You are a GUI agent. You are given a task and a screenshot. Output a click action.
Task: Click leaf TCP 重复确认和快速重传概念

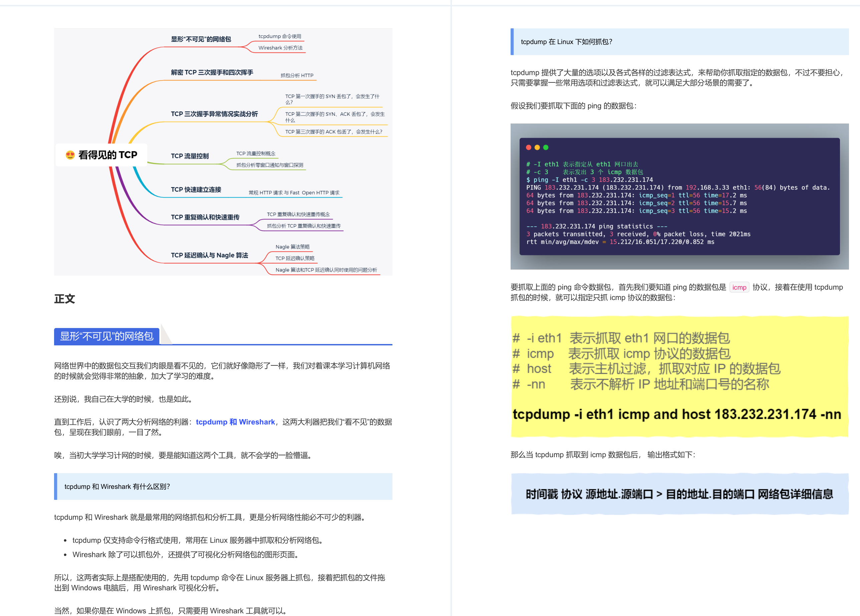(x=298, y=214)
